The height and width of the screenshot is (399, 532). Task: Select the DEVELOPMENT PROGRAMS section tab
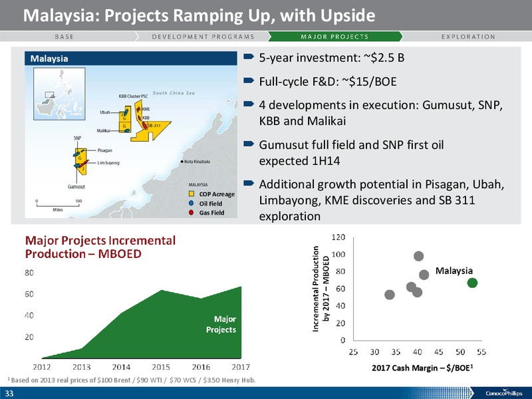coord(203,37)
